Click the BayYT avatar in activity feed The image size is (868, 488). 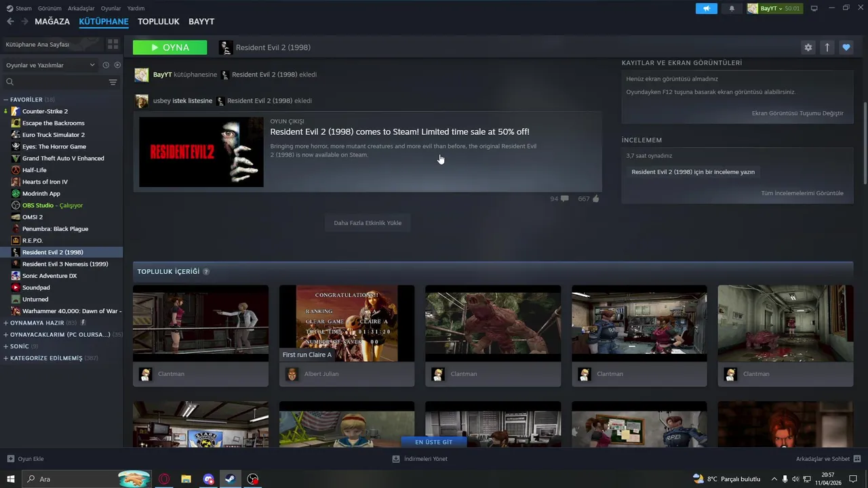141,75
